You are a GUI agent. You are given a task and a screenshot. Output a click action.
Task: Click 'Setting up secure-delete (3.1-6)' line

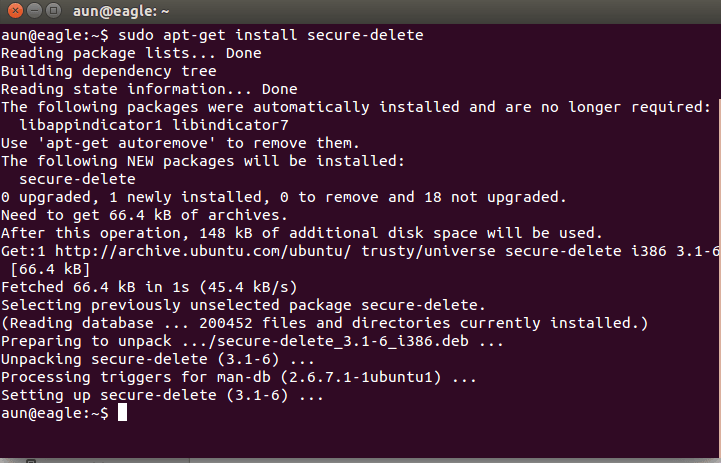click(162, 395)
